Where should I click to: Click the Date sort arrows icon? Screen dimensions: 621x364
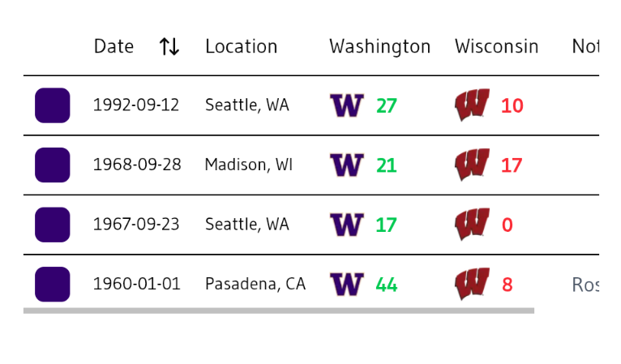click(x=169, y=46)
